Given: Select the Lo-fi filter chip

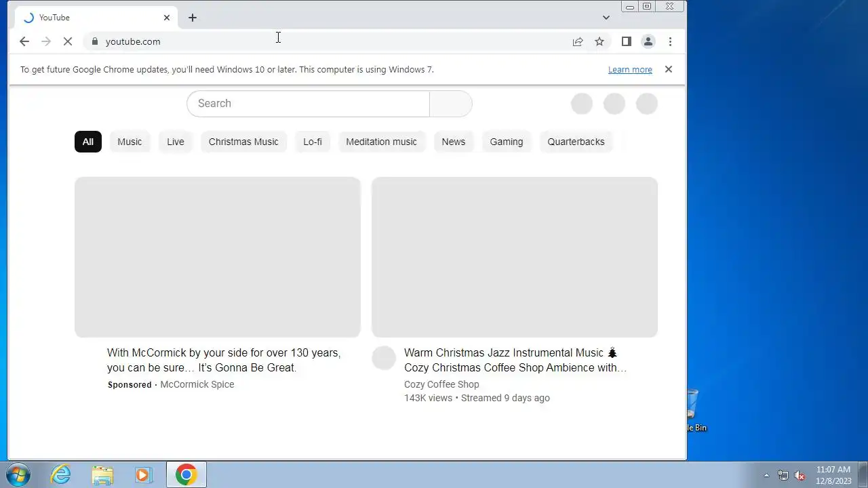Looking at the screenshot, I should (313, 142).
